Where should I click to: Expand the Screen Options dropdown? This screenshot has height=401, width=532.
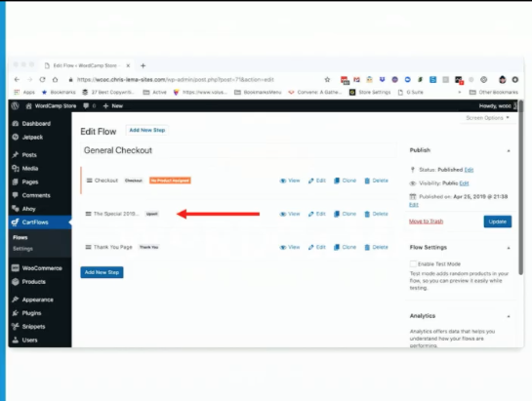click(487, 118)
